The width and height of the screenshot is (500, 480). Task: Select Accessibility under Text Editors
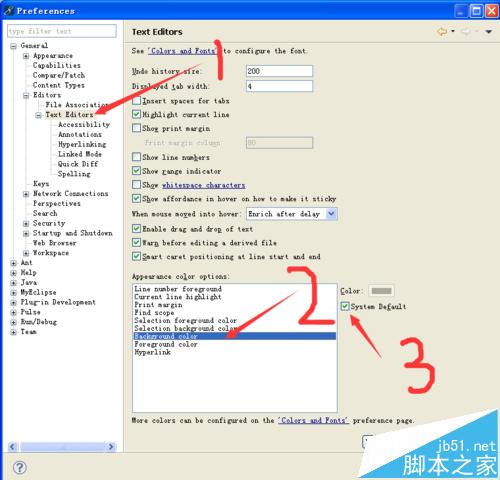click(84, 124)
